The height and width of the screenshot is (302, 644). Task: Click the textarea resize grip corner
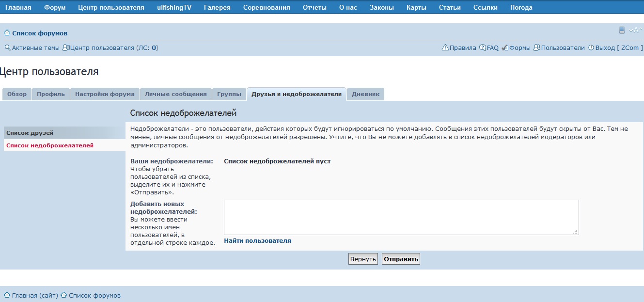tap(575, 232)
